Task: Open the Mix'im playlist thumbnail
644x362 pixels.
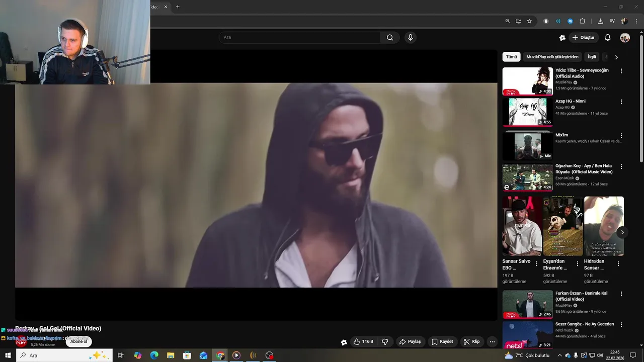Action: tap(527, 146)
